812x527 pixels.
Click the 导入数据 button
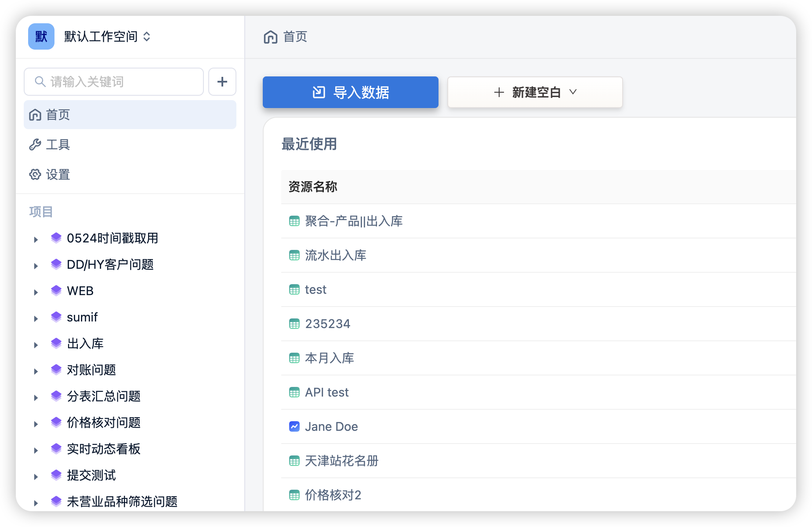(351, 92)
